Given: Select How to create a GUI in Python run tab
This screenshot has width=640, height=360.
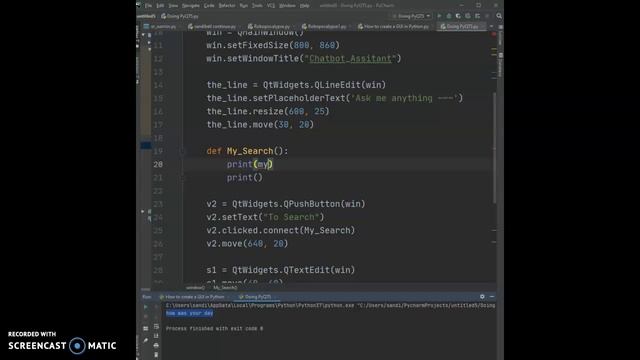Looking at the screenshot, I should click(x=192, y=297).
